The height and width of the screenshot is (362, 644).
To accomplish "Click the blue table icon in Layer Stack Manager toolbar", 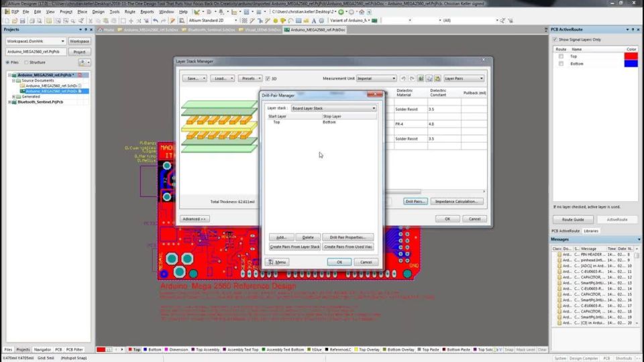I will [429, 78].
